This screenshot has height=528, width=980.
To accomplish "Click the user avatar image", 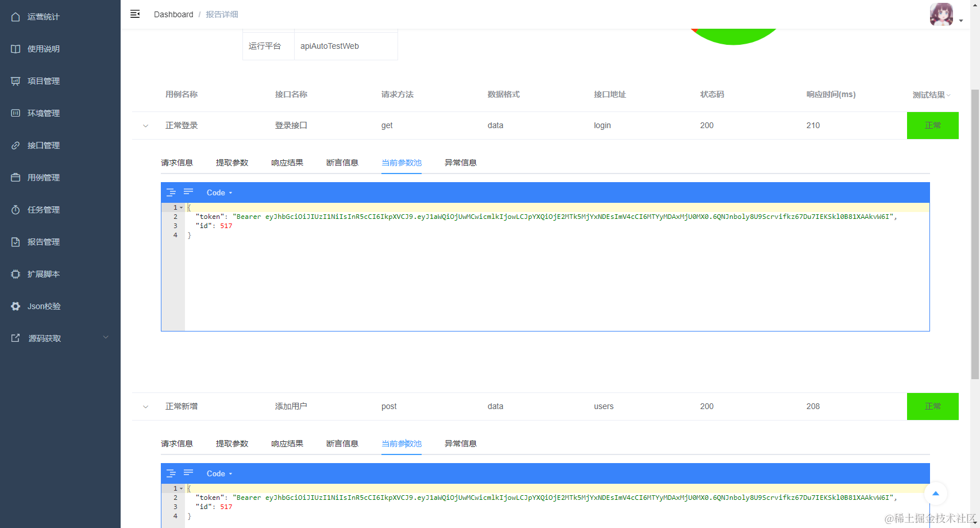I will tap(942, 14).
